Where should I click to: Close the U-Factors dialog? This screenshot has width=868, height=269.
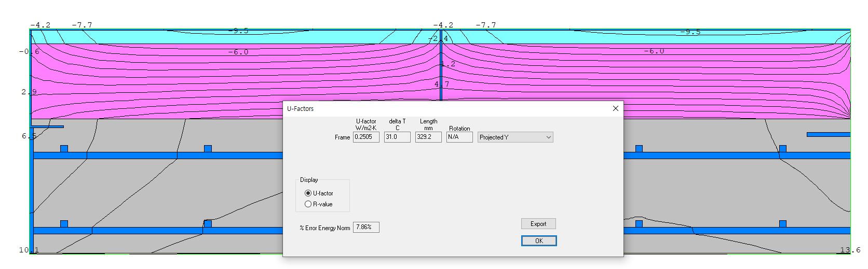[x=615, y=108]
